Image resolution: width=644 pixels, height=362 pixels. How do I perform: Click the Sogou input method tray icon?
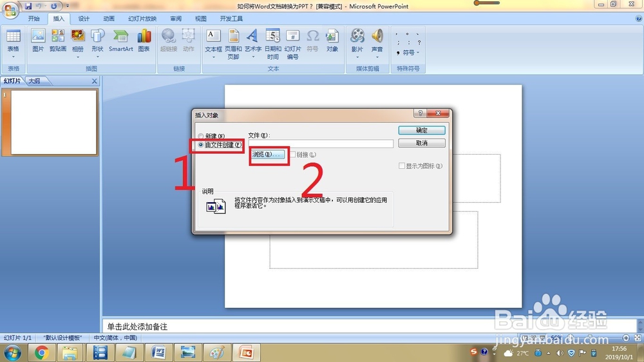pyautogui.click(x=473, y=352)
